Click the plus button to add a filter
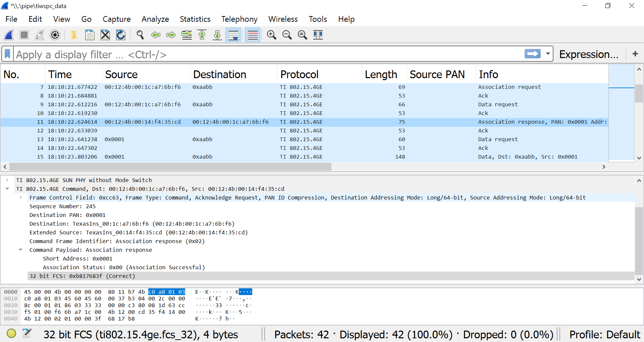The width and height of the screenshot is (644, 342). point(635,54)
